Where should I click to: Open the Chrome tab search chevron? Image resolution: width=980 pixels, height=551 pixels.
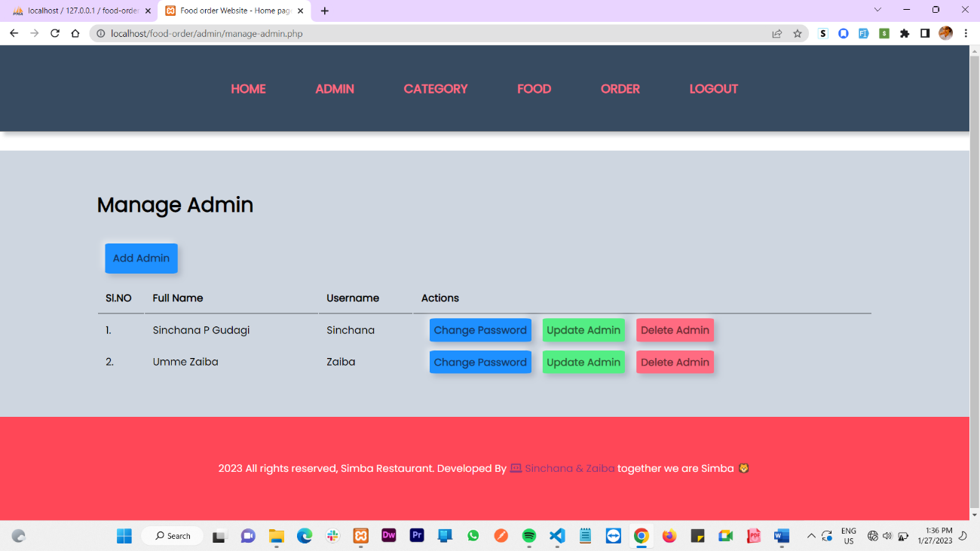click(877, 10)
